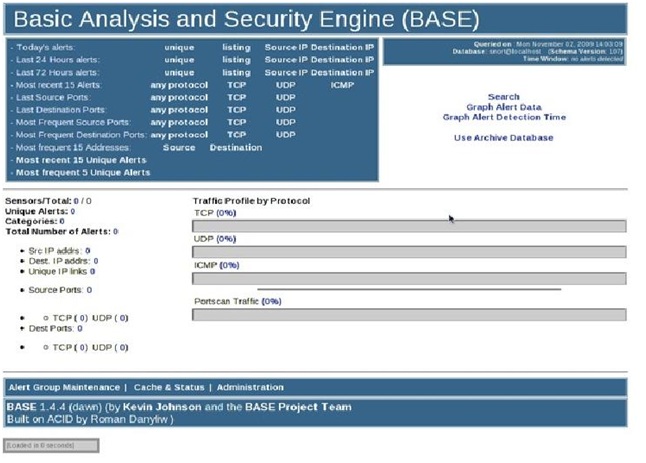The image size is (646, 463).
Task: Open the Administration page
Action: 250,387
